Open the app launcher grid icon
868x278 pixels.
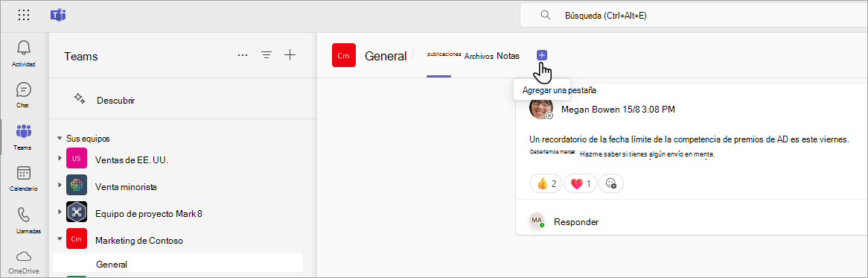tap(24, 15)
